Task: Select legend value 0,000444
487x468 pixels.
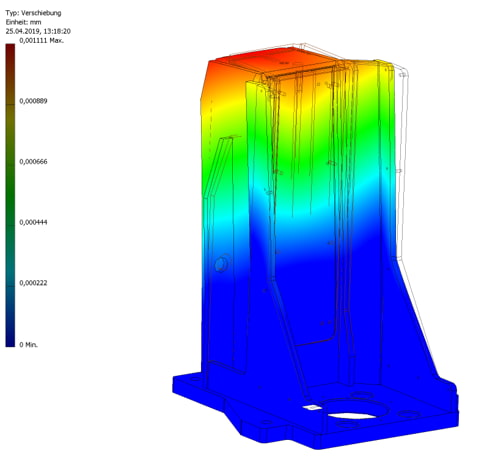Action: [33, 222]
